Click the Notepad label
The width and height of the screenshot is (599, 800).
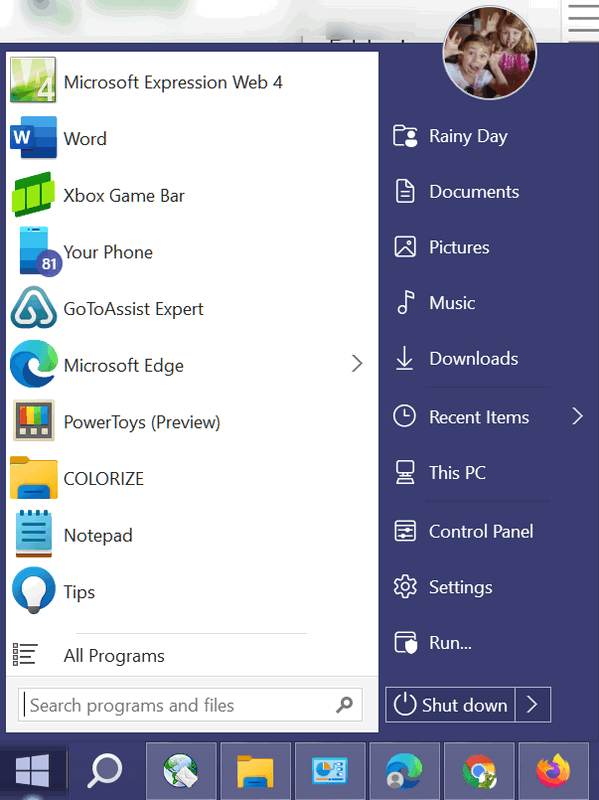[x=98, y=536]
